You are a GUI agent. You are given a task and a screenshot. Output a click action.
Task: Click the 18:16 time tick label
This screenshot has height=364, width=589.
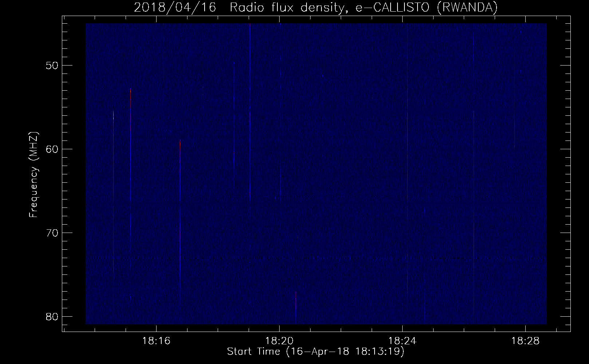[156, 341]
